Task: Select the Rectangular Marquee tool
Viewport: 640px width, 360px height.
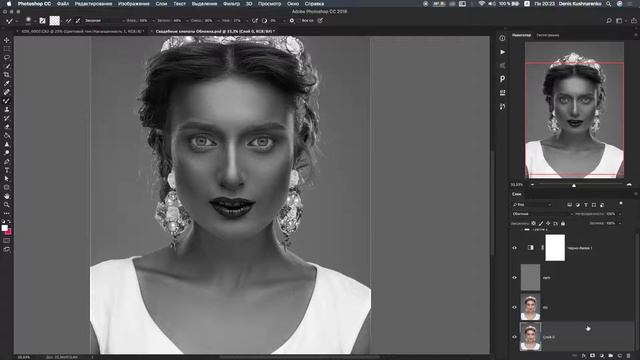Action: 7,49
